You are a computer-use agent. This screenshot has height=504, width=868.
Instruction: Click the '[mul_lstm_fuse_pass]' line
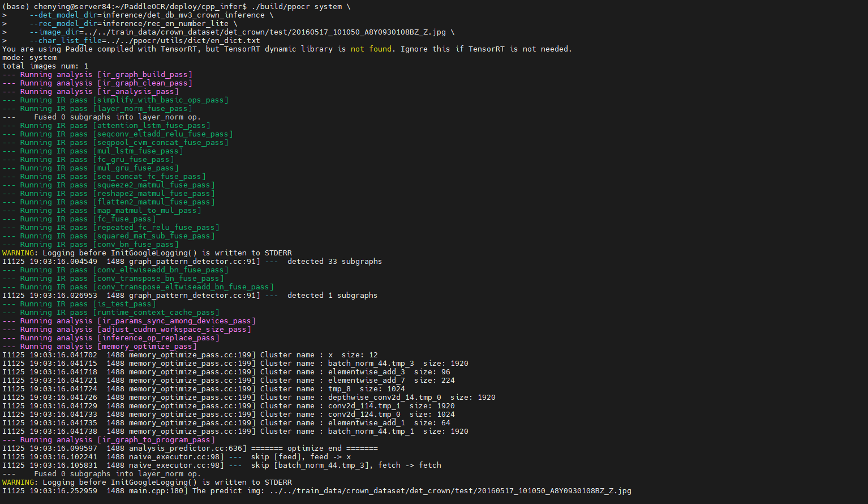pyautogui.click(x=93, y=151)
